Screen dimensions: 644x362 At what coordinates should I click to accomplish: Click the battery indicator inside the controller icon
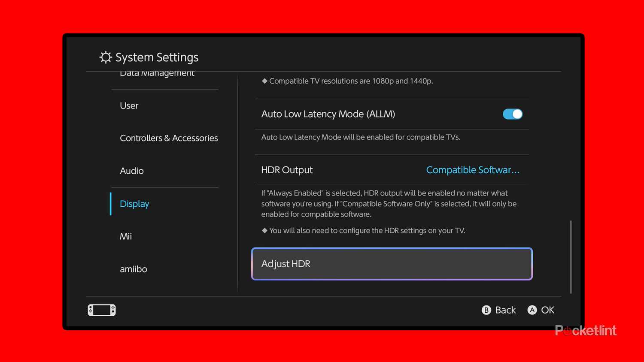[x=101, y=310]
